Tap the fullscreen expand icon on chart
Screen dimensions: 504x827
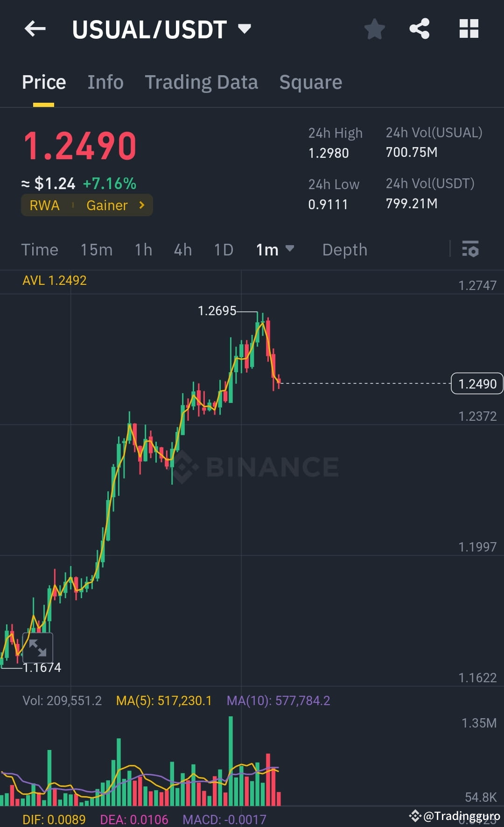click(x=38, y=648)
